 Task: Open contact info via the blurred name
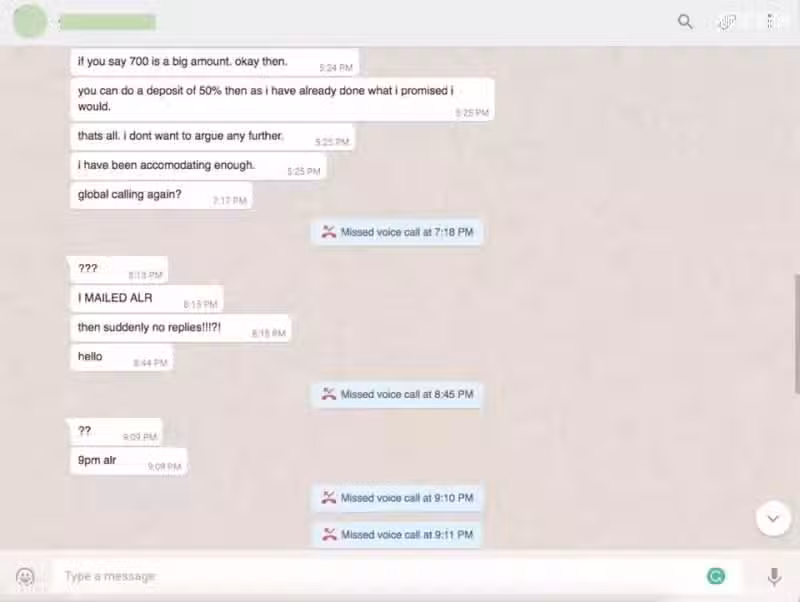(108, 22)
